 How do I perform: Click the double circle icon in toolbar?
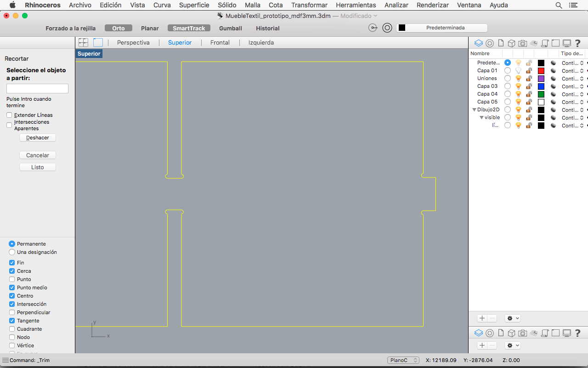[387, 28]
